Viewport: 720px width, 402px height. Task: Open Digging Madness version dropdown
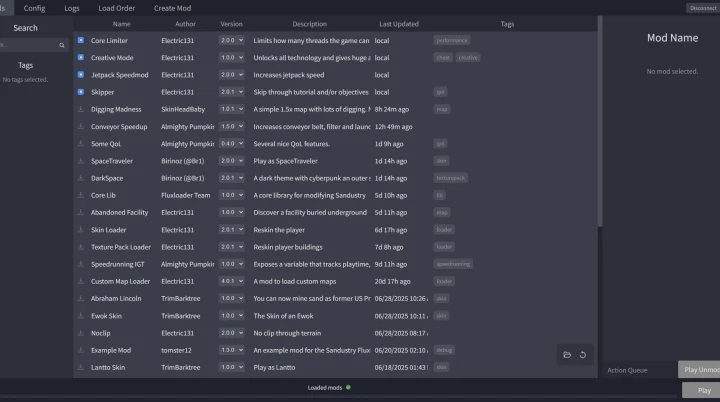click(x=231, y=109)
